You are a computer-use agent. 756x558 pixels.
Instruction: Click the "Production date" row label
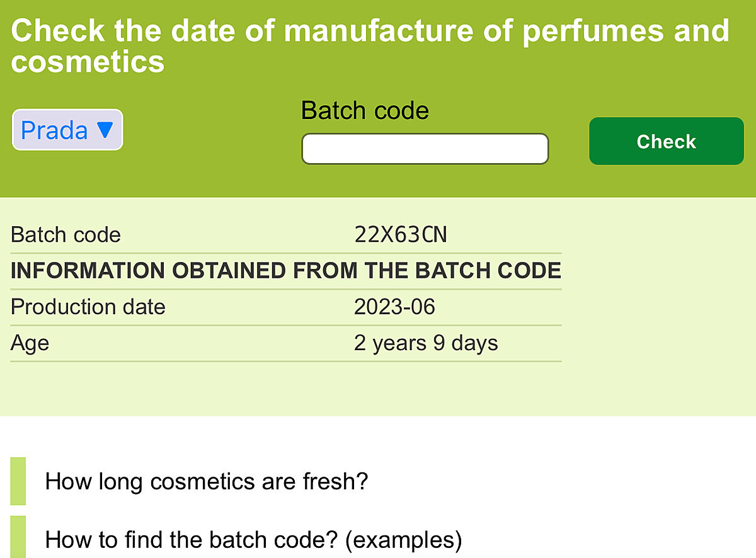click(88, 307)
